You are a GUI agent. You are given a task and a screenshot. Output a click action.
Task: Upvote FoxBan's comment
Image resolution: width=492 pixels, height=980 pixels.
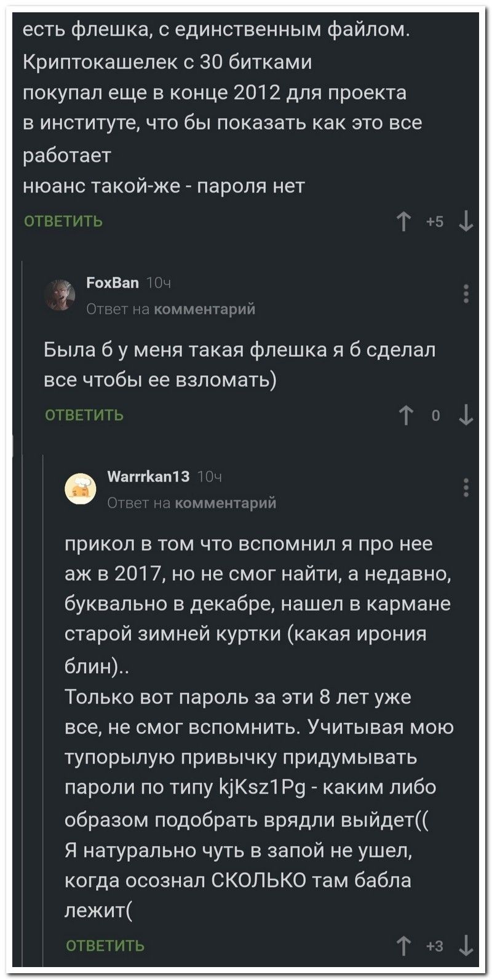tap(404, 416)
